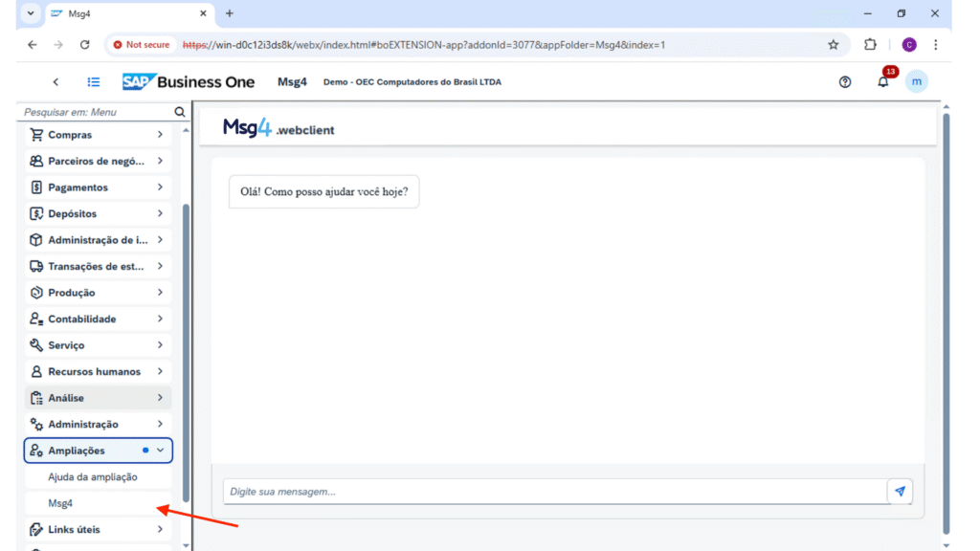Reload the page in browser
Image resolution: width=980 pixels, height=551 pixels.
click(84, 45)
